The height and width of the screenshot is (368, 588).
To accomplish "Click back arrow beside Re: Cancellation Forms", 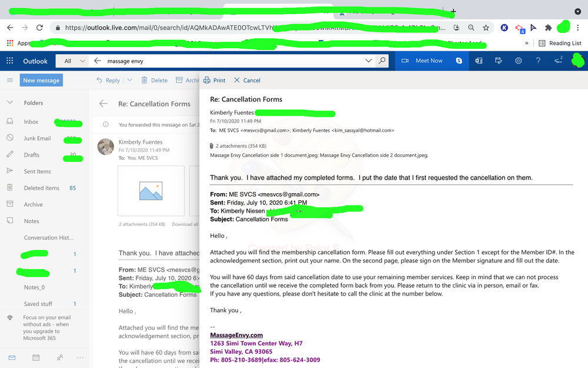I will 103,104.
